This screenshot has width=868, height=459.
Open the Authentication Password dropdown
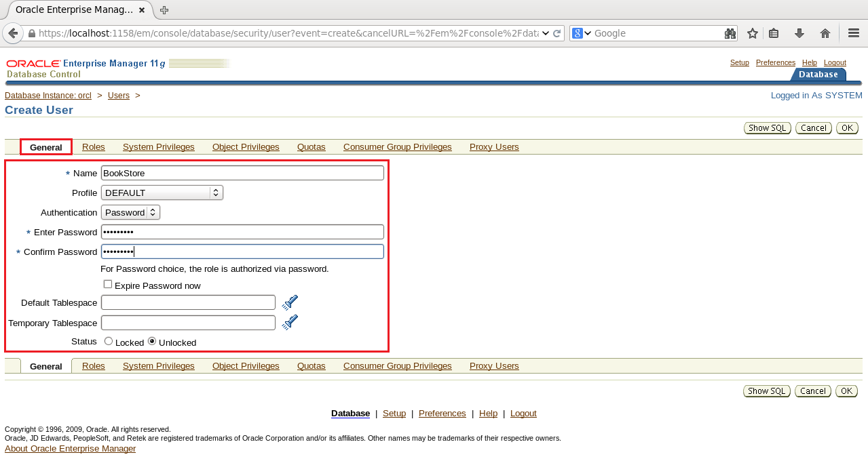(x=130, y=212)
